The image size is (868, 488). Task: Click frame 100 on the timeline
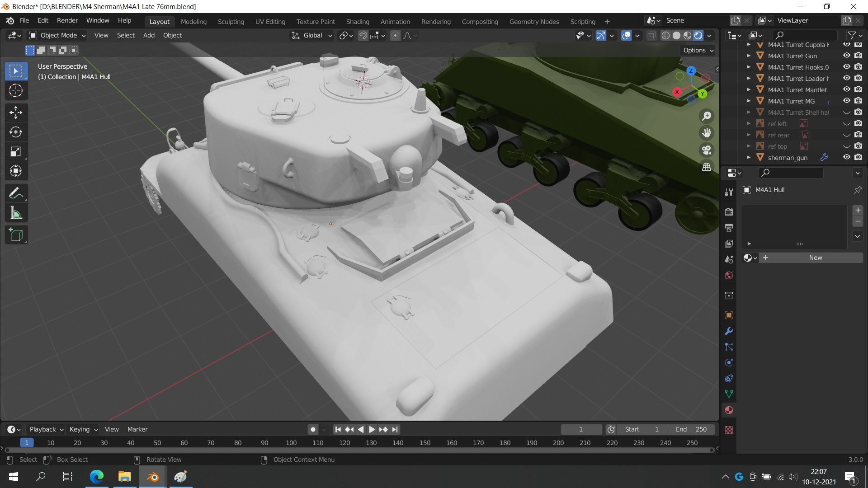pyautogui.click(x=291, y=443)
